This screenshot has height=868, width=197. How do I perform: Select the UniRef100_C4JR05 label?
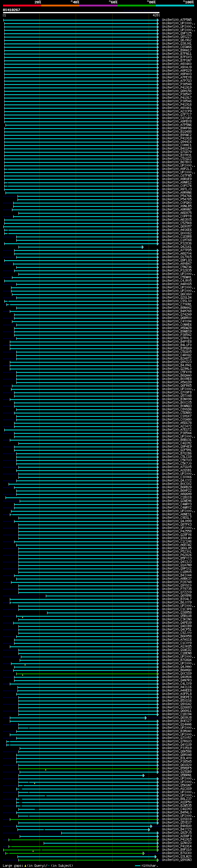click(177, 281)
